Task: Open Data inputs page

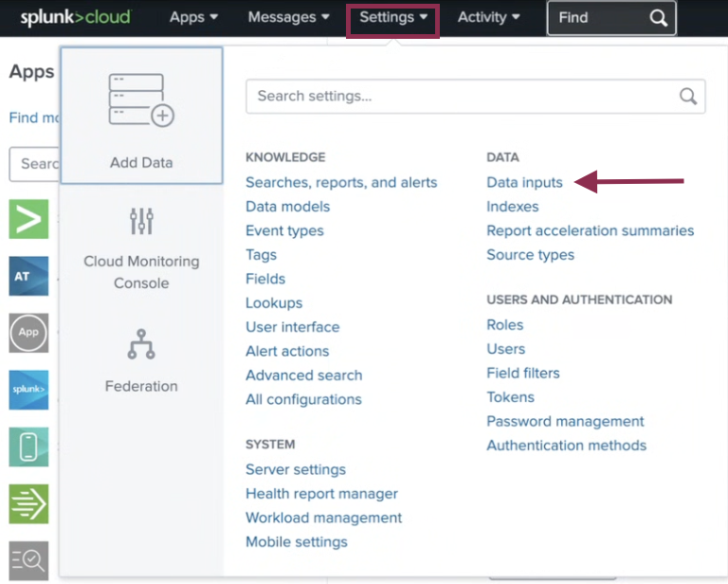Action: (x=524, y=182)
